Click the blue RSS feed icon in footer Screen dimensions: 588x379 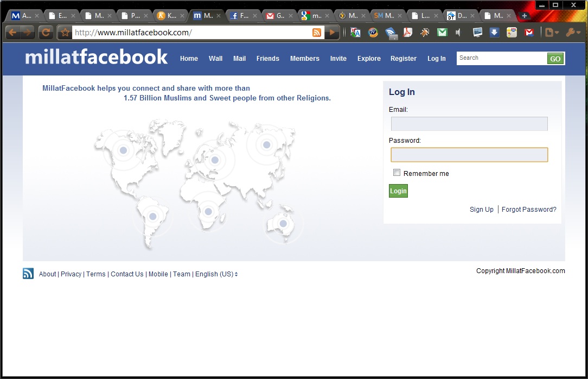(x=28, y=274)
